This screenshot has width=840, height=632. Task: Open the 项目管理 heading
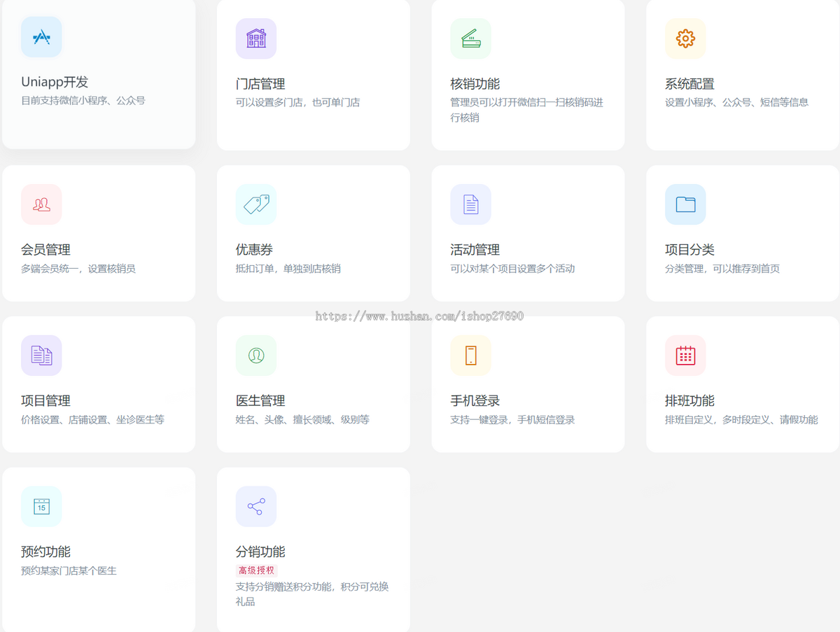tap(45, 401)
